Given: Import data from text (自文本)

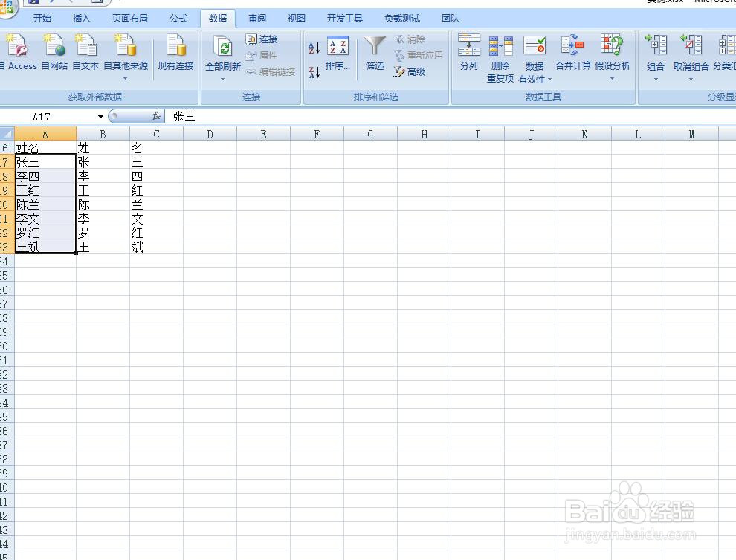Looking at the screenshot, I should 85,51.
